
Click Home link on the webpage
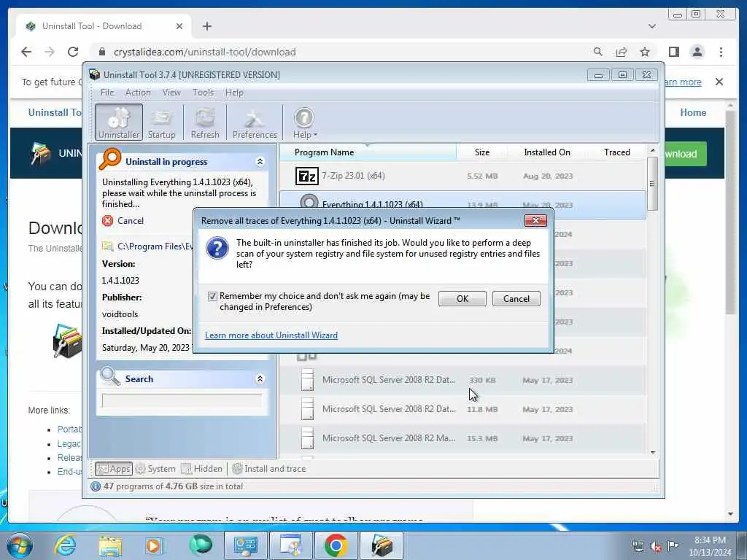coord(693,112)
